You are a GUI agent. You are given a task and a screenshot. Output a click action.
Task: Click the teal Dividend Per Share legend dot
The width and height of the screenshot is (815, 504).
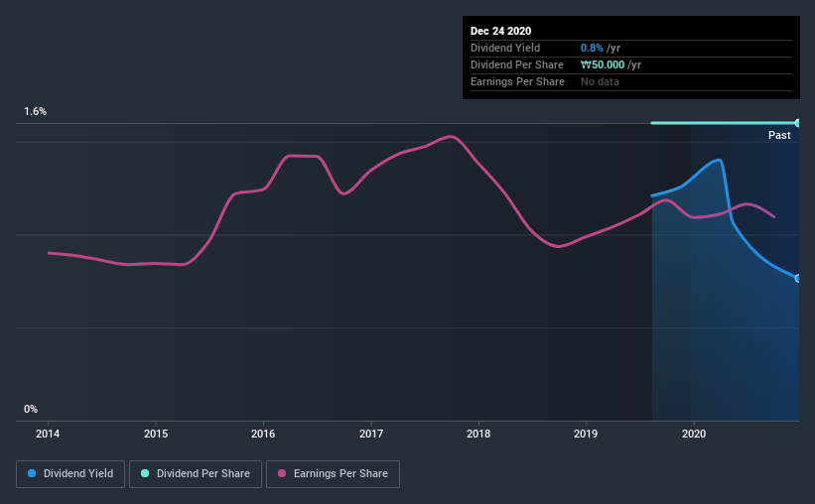[145, 473]
